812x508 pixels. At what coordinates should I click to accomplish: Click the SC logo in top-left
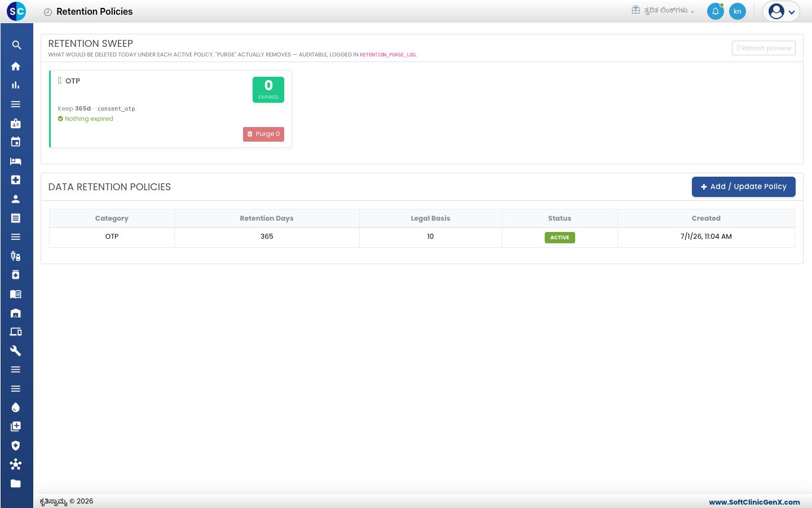[16, 11]
